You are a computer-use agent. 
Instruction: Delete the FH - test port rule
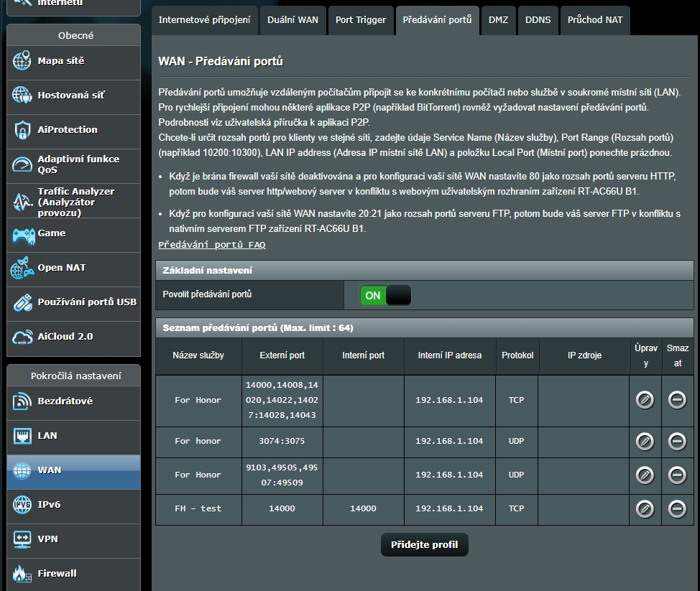click(x=676, y=509)
